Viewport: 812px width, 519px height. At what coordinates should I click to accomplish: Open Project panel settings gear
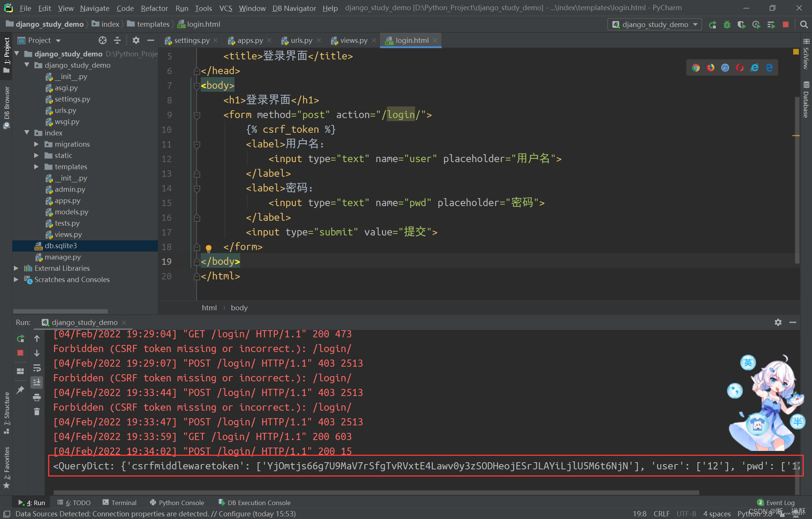pyautogui.click(x=136, y=40)
